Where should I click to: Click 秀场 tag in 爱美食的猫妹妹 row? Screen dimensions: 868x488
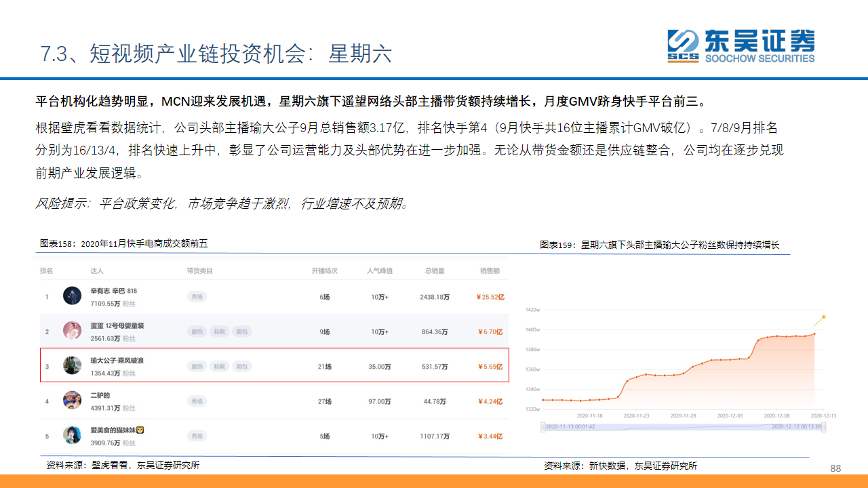pyautogui.click(x=197, y=436)
